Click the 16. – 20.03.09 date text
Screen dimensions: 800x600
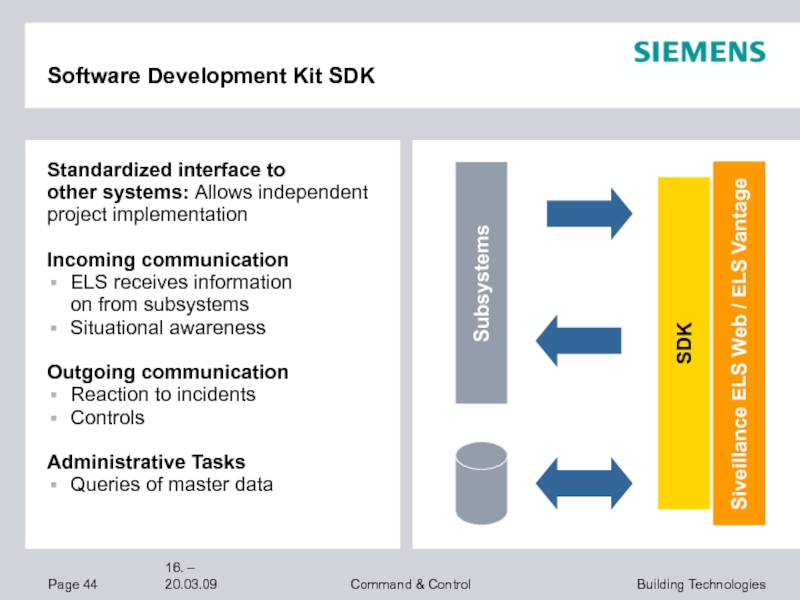point(191,576)
